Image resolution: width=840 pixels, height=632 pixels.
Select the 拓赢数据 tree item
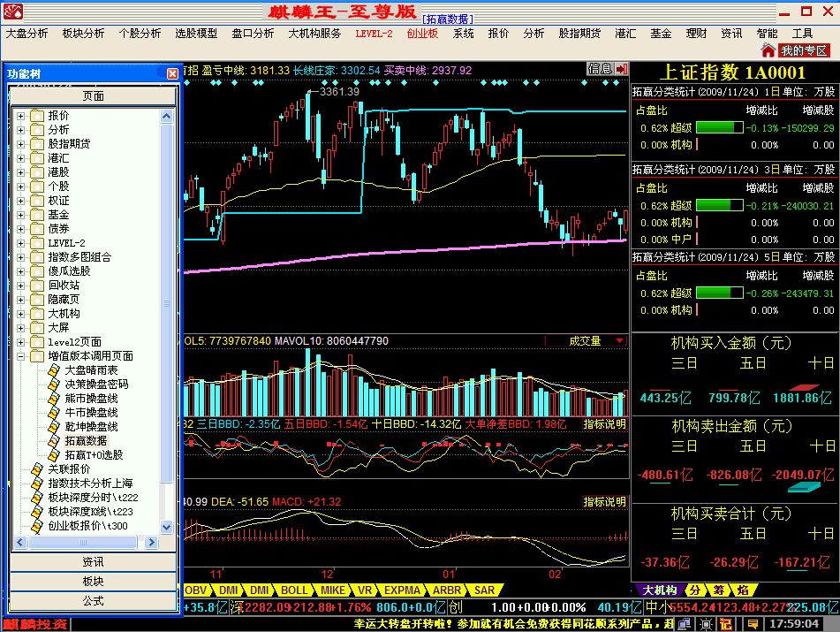[x=86, y=440]
